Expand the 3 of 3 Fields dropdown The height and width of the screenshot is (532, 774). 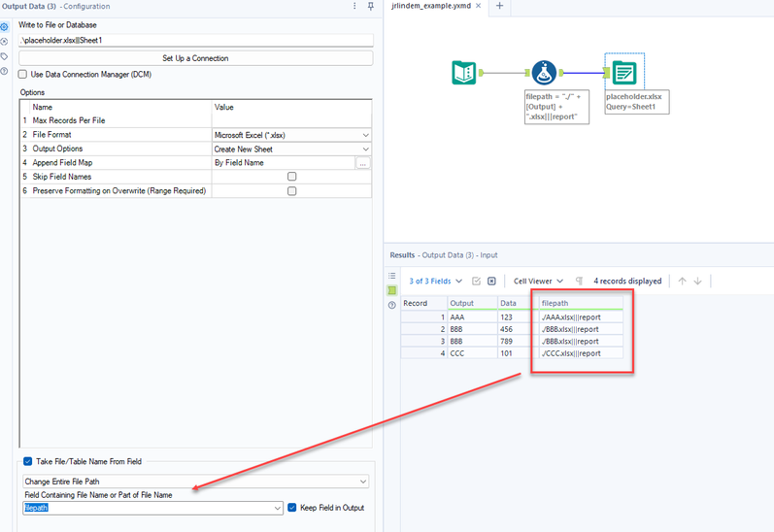click(x=435, y=281)
